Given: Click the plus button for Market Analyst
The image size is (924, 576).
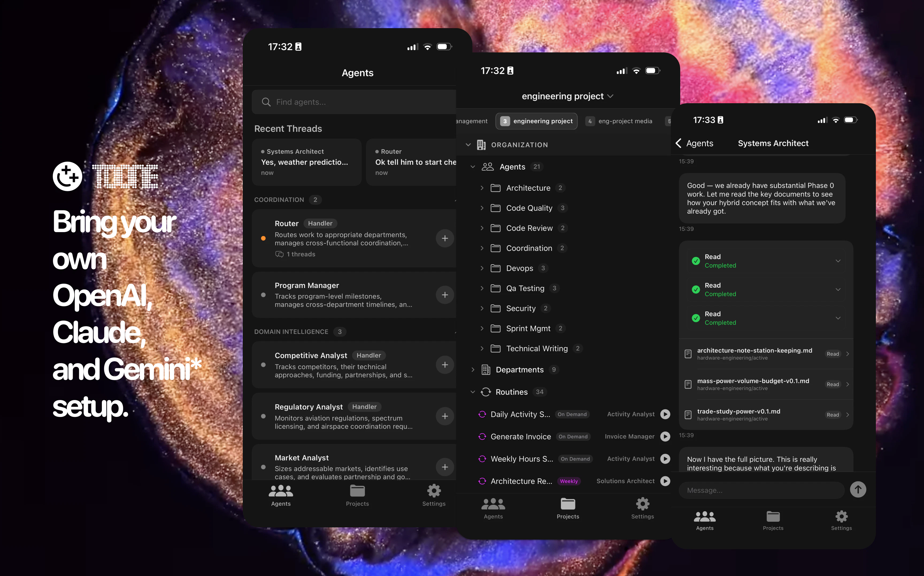Looking at the screenshot, I should click(x=444, y=467).
